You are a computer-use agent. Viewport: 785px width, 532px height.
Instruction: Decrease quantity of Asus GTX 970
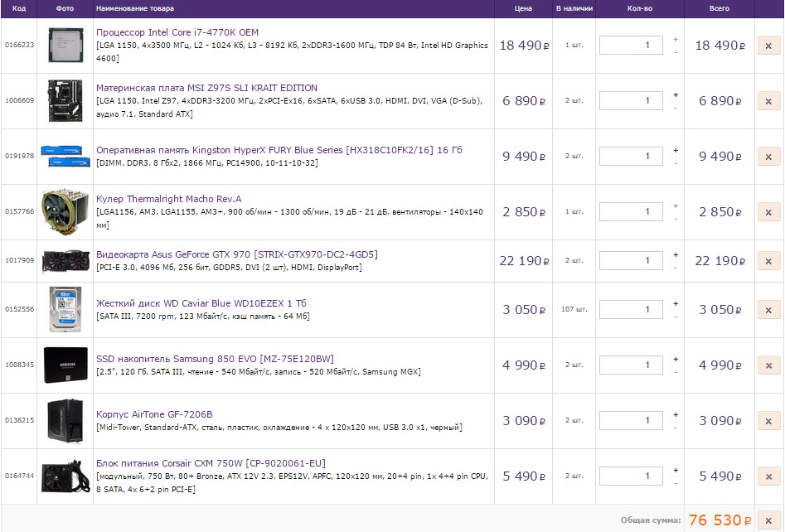[x=676, y=268]
